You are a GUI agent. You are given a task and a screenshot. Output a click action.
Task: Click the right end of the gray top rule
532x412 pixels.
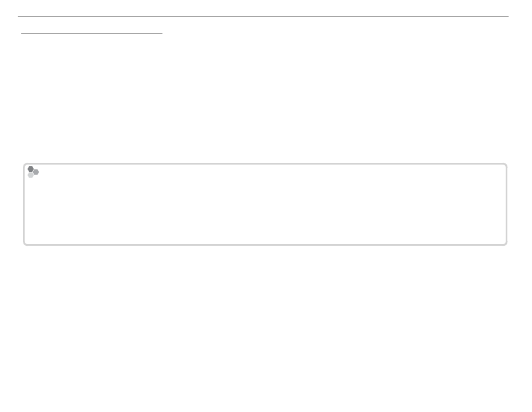508,16
